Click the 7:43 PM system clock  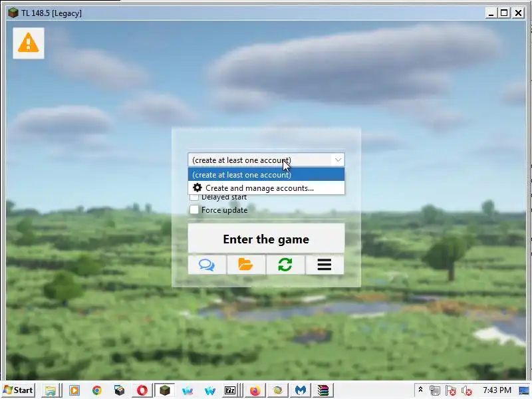coord(497,390)
